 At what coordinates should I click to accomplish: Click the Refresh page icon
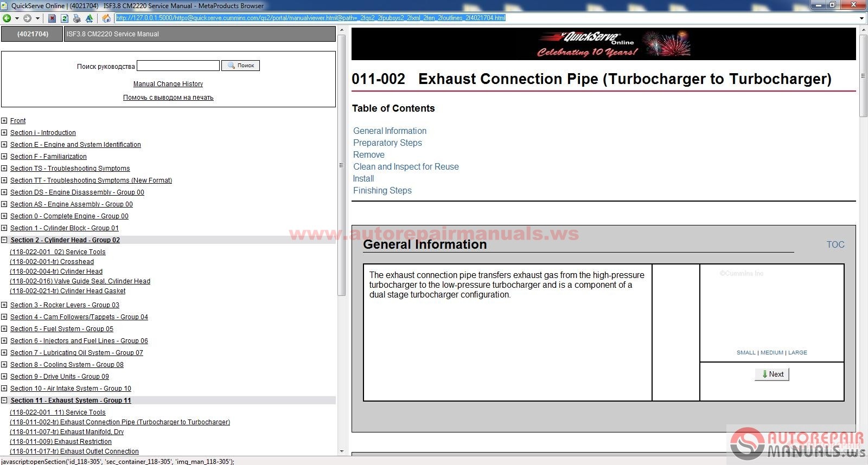pos(64,18)
